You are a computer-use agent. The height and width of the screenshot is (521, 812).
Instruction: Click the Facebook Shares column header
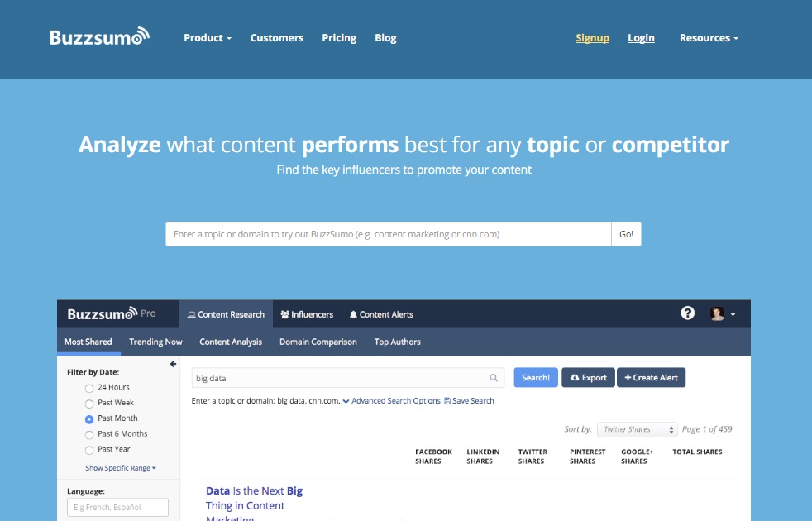433,456
